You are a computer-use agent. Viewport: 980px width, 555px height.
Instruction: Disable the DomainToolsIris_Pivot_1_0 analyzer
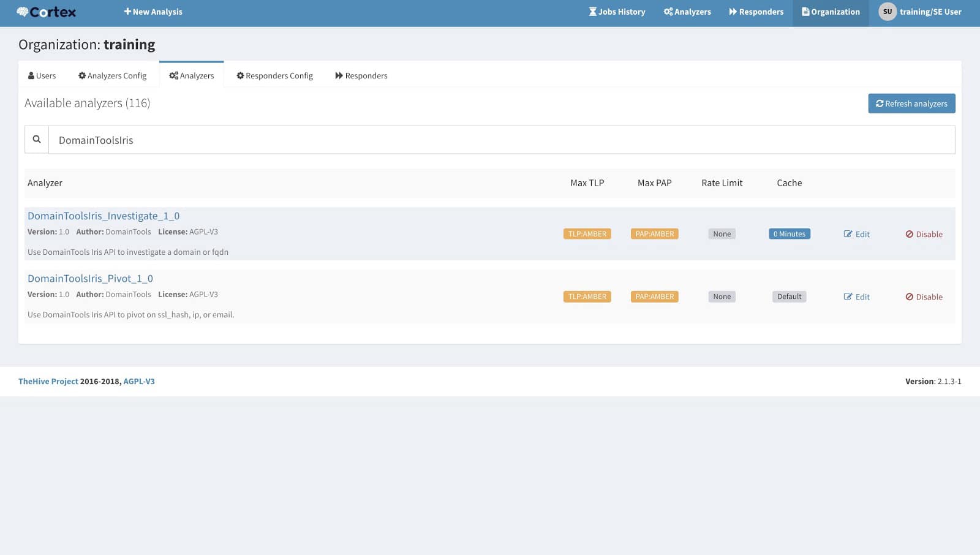pos(924,296)
